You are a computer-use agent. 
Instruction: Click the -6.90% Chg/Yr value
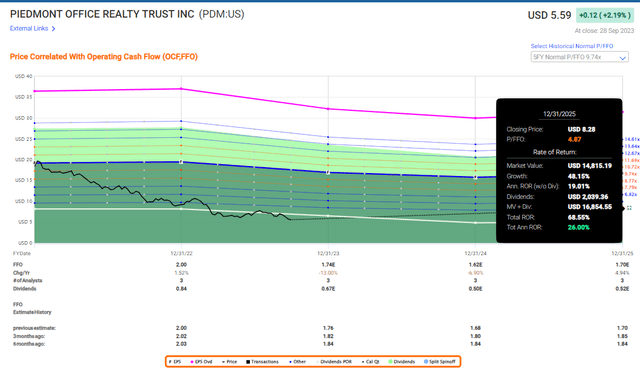pyautogui.click(x=475, y=273)
